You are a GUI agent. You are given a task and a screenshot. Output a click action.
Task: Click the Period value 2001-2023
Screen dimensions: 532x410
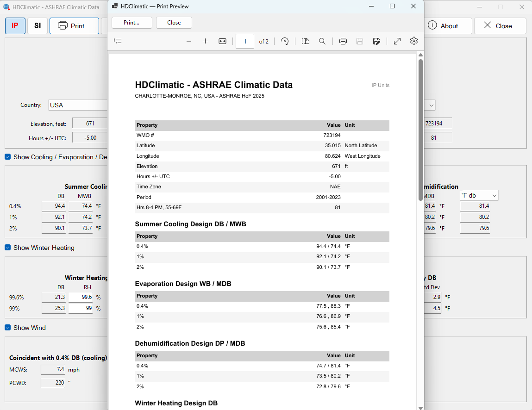coord(328,197)
